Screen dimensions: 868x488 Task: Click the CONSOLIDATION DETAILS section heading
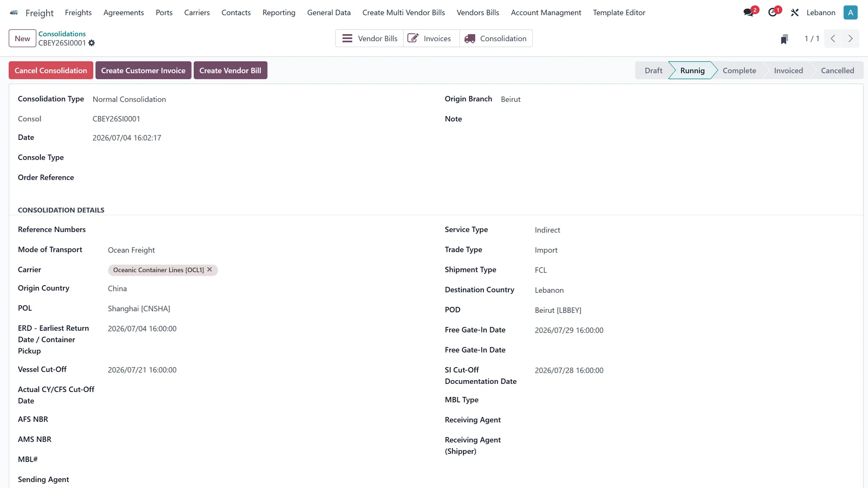click(61, 210)
